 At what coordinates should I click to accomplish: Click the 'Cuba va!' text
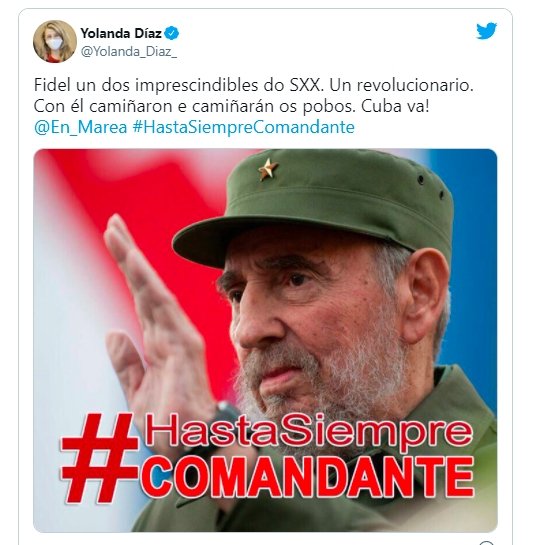tap(395, 106)
